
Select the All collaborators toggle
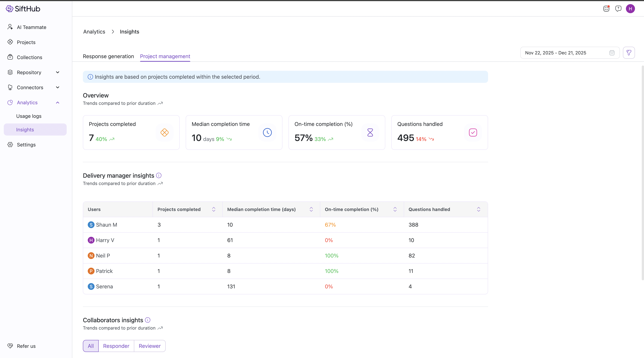click(91, 346)
